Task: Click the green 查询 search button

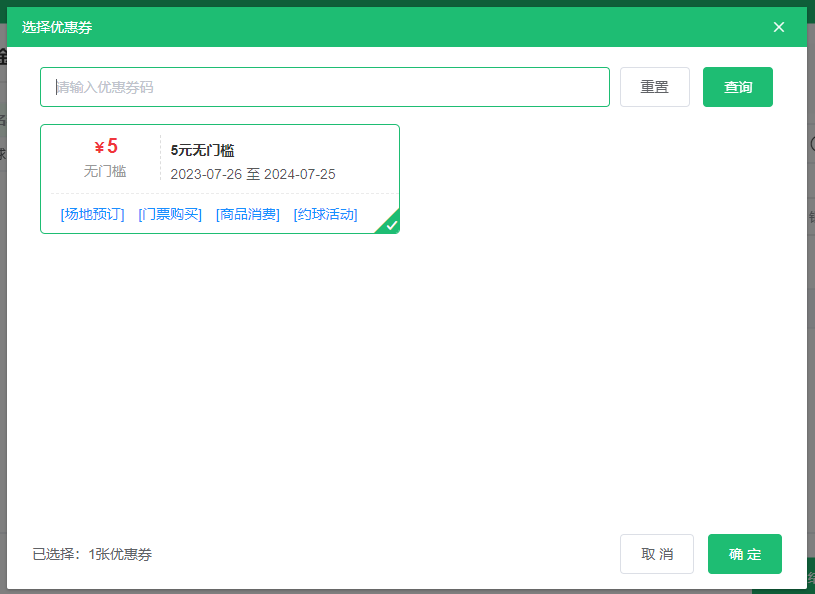Action: pyautogui.click(x=738, y=87)
